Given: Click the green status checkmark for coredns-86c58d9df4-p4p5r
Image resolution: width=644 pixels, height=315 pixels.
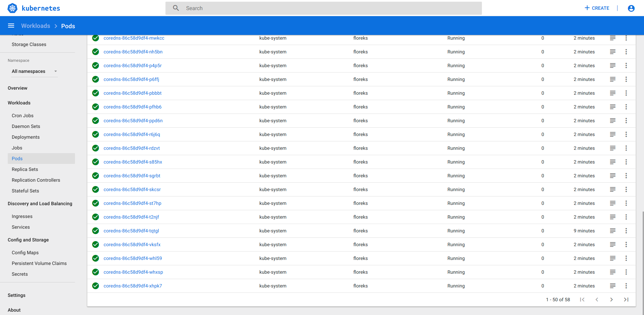Looking at the screenshot, I should coord(95,65).
